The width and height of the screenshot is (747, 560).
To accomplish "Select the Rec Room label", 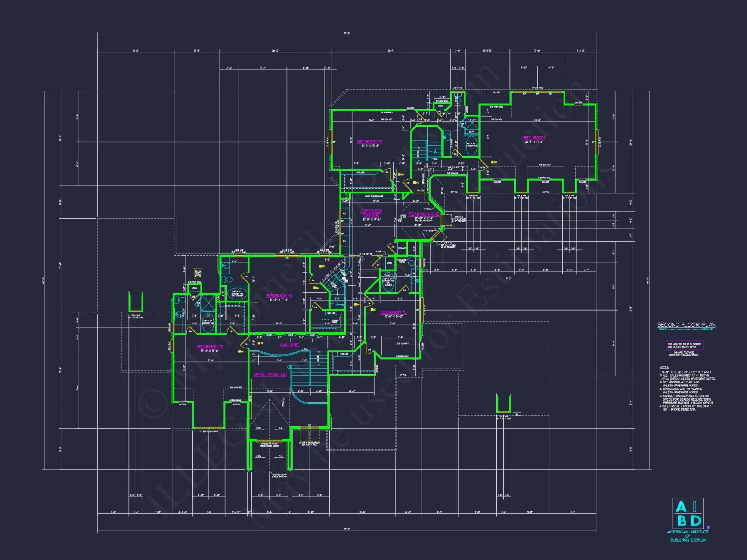I will point(534,138).
